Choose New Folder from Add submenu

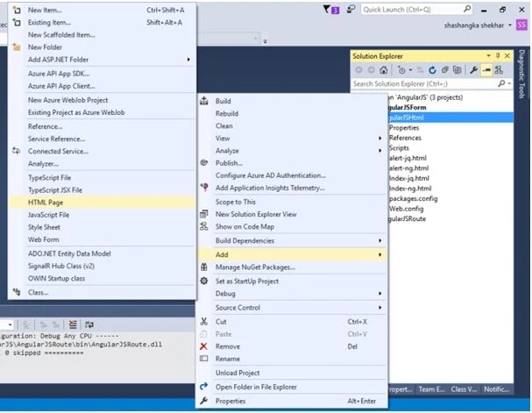coord(102,47)
